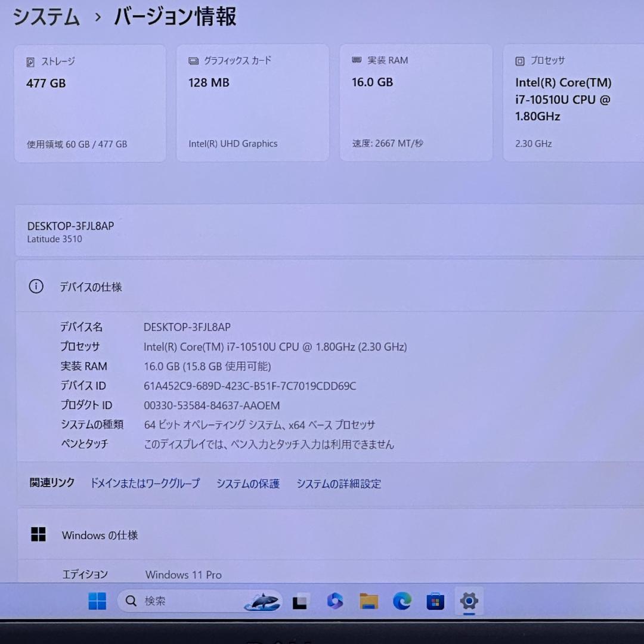This screenshot has height=644, width=644.
Task: Launch Microsoft Edge from taskbar
Action: click(402, 601)
